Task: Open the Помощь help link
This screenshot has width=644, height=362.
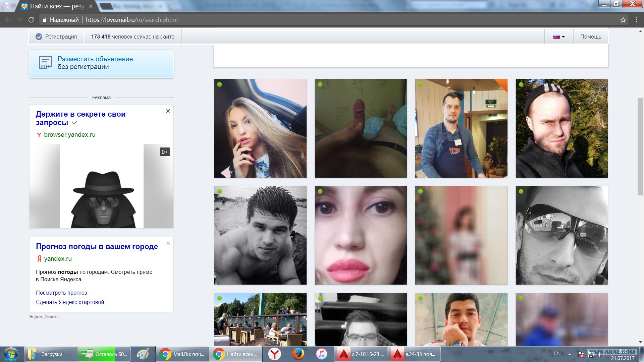Action: pyautogui.click(x=591, y=37)
